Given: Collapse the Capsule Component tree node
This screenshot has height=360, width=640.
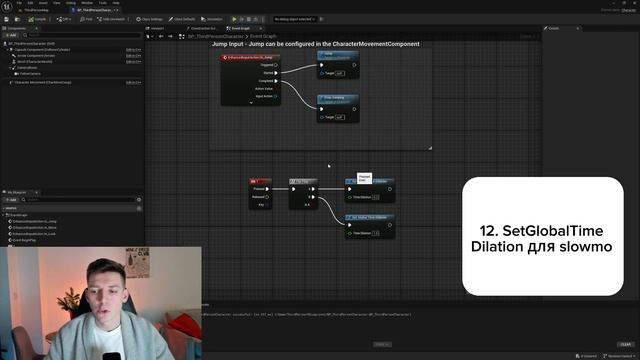Looking at the screenshot, I should pyautogui.click(x=8, y=50).
